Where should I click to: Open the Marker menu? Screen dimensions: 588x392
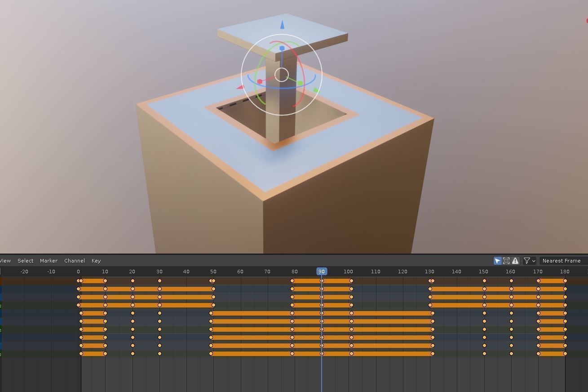49,261
